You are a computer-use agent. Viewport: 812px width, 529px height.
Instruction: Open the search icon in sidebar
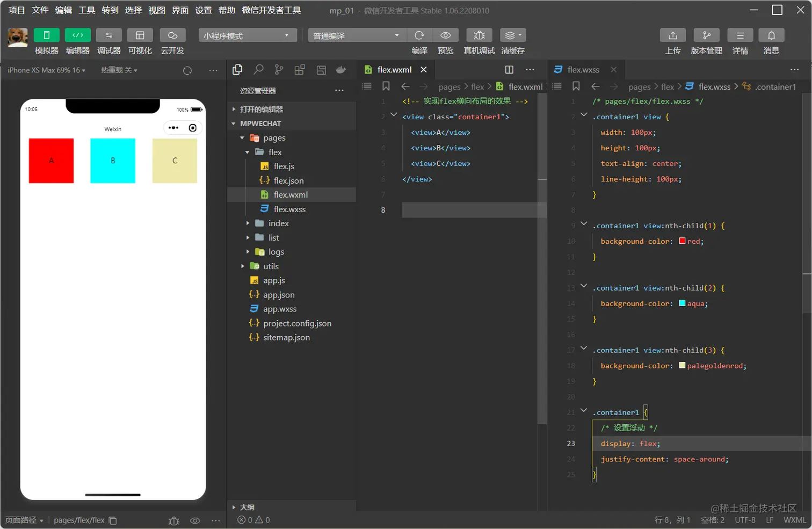click(x=258, y=69)
